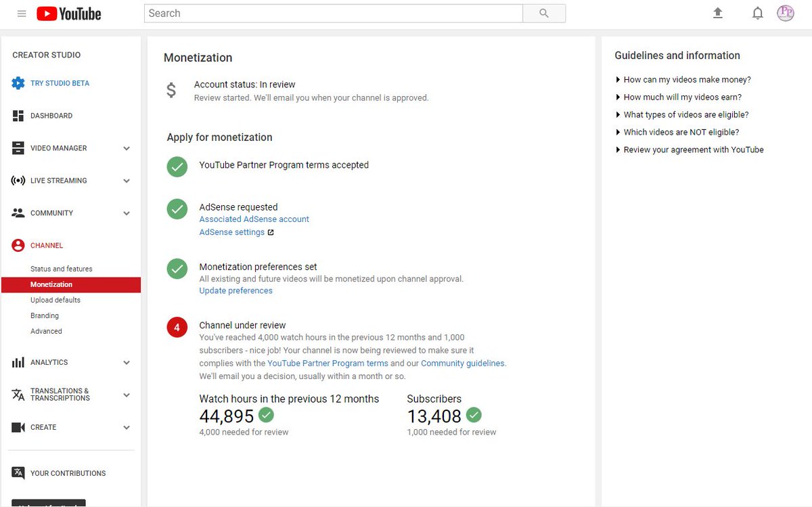This screenshot has width=812, height=507.
Task: Click the Update preferences link
Action: (236, 290)
